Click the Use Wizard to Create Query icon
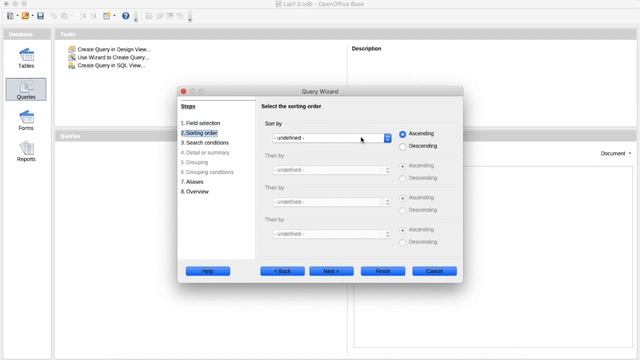Screen dimensions: 640x360 72,57
